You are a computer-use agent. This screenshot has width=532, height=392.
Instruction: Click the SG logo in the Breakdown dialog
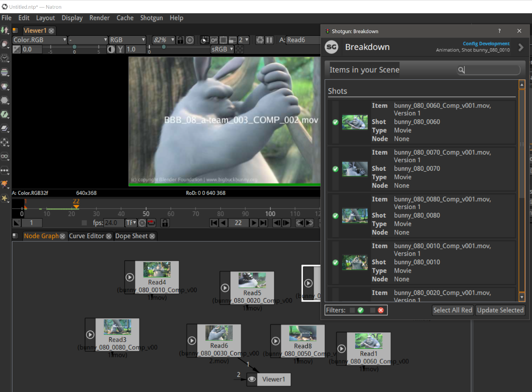331,47
